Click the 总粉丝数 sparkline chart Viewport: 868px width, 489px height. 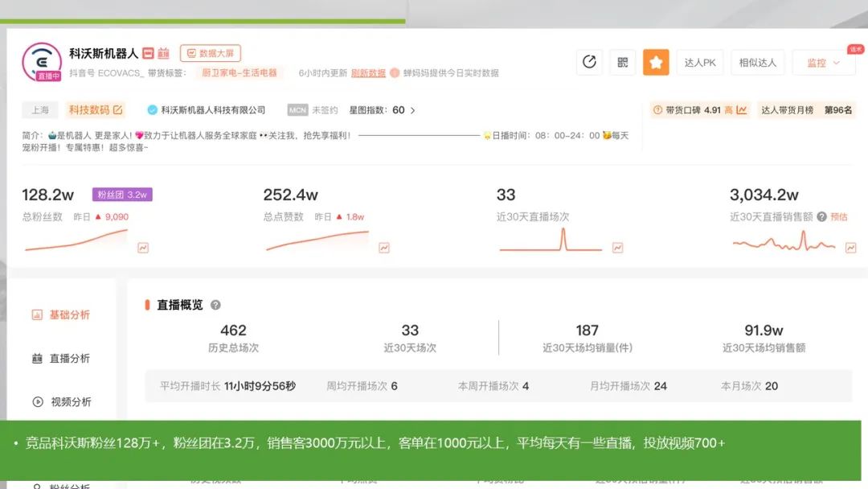coord(76,240)
